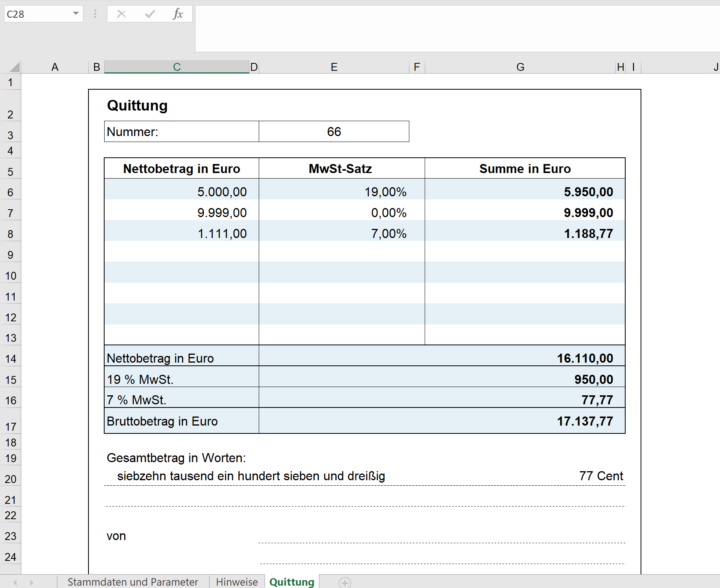Image resolution: width=720 pixels, height=588 pixels.
Task: Click the Nummer: label cell
Action: coord(181,131)
